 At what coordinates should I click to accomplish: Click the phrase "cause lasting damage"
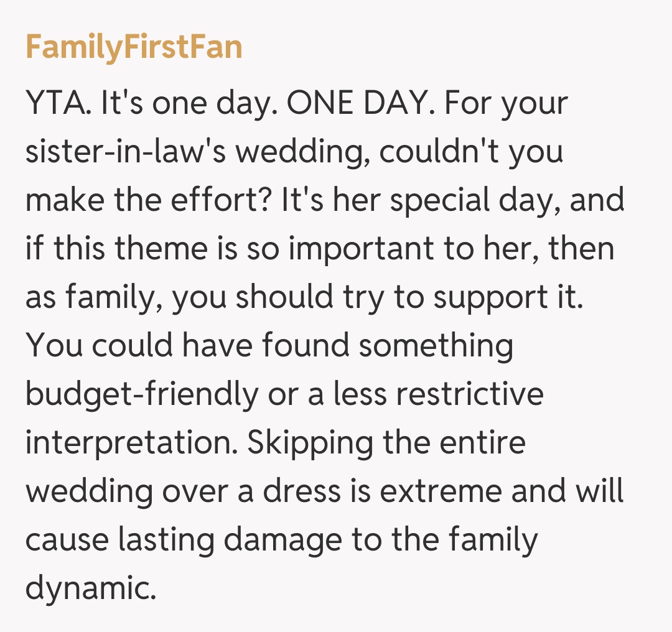183,539
